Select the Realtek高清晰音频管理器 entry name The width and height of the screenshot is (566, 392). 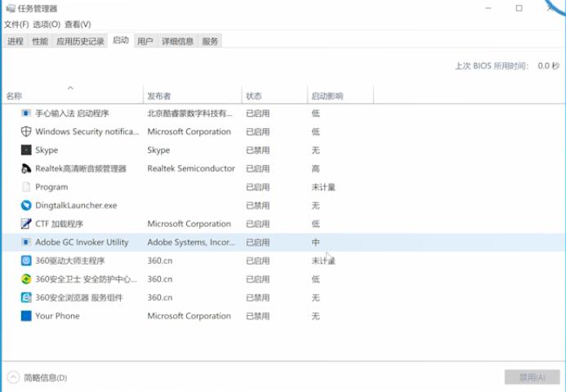coord(81,168)
